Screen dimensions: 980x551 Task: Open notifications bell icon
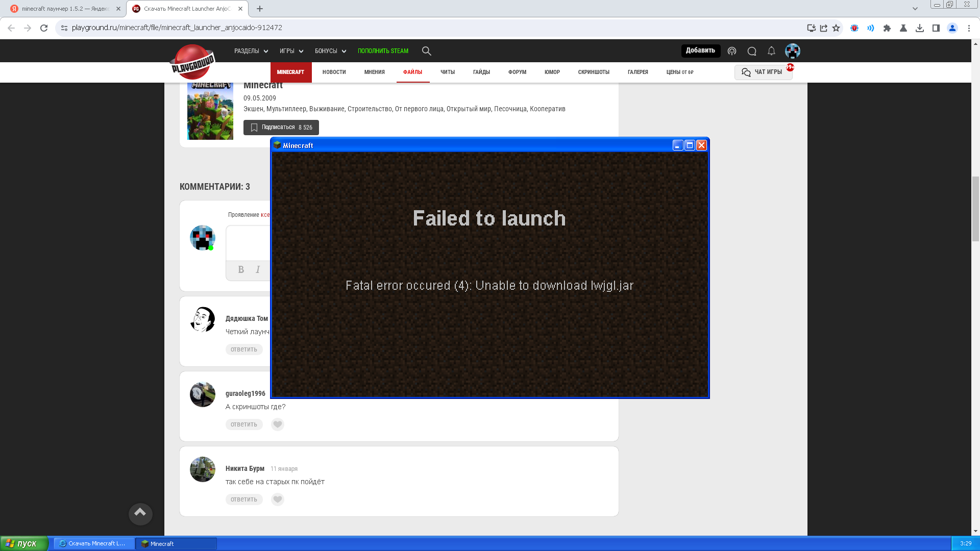point(771,51)
